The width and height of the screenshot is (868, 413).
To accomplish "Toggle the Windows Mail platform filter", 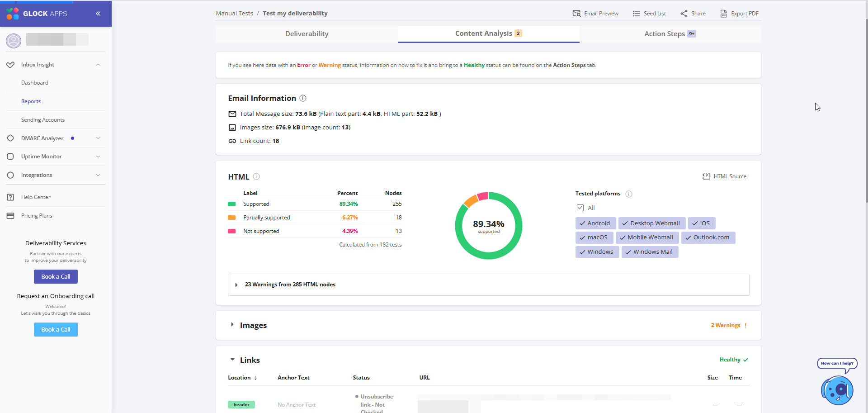I will 650,252.
